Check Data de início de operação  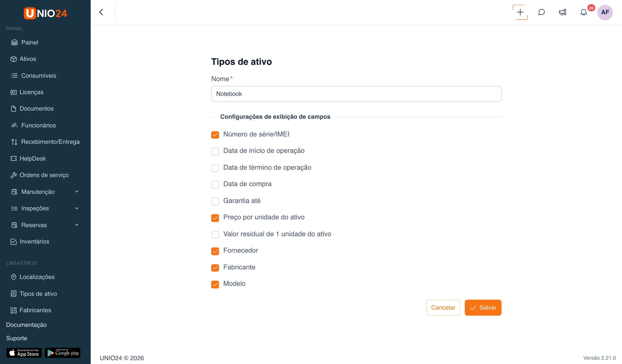pos(215,151)
